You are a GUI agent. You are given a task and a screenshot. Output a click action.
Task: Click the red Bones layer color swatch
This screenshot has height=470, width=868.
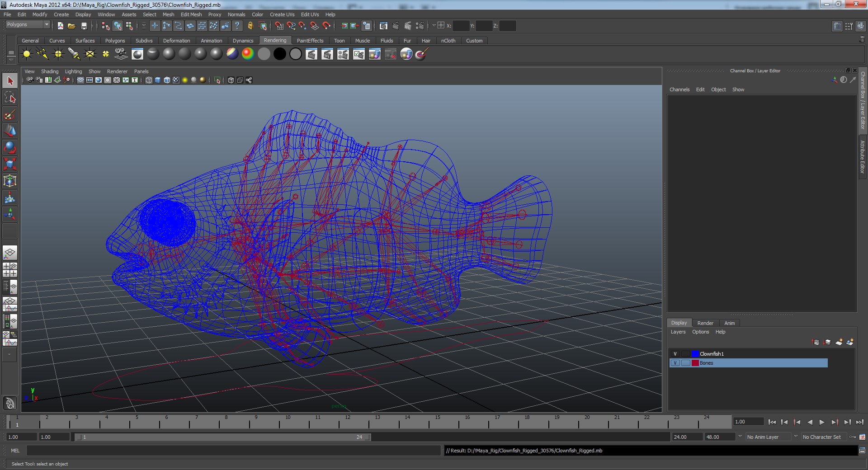pos(695,363)
